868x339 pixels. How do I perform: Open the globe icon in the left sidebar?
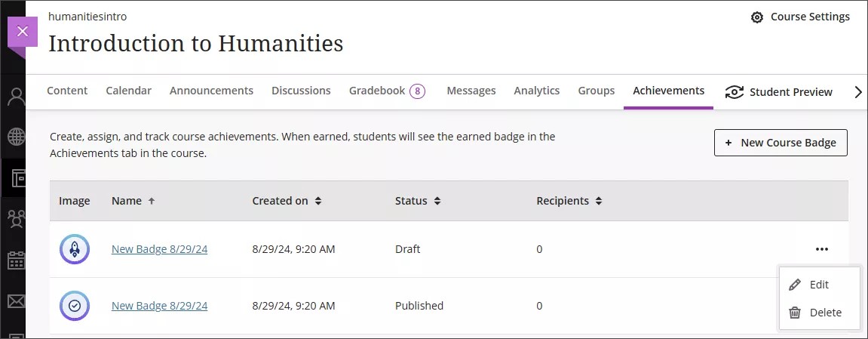click(x=16, y=137)
